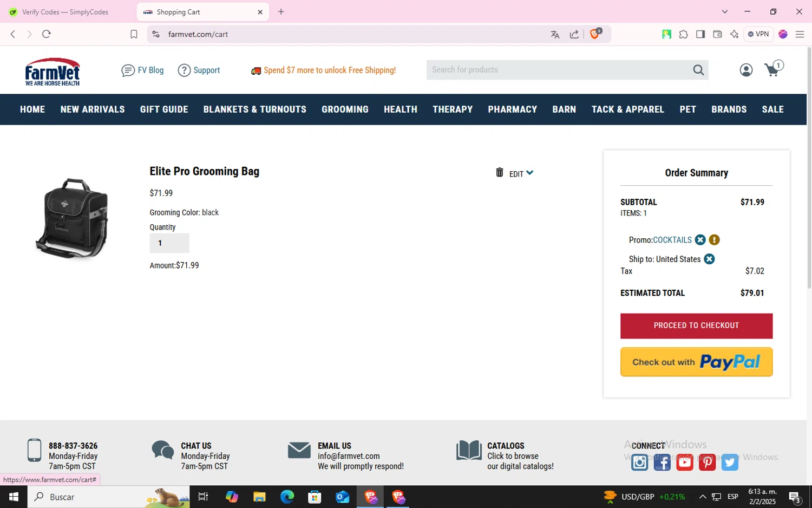
Task: Open the TACK & APPAREL menu
Action: click(628, 109)
